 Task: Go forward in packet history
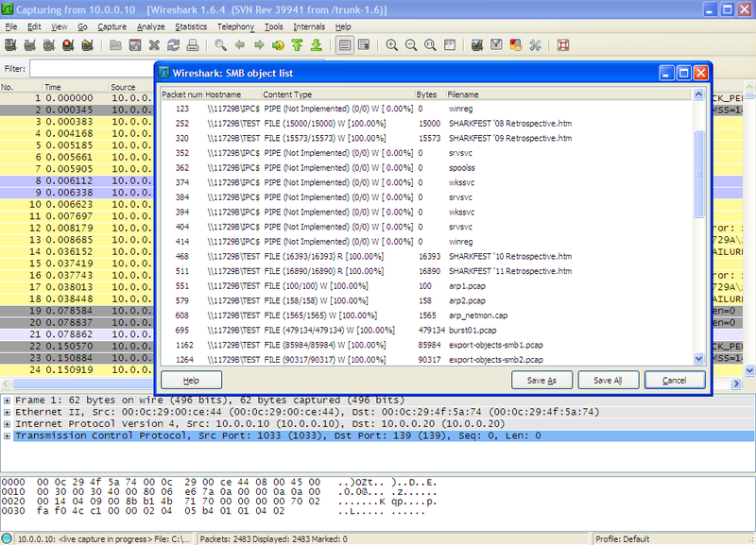tap(259, 45)
